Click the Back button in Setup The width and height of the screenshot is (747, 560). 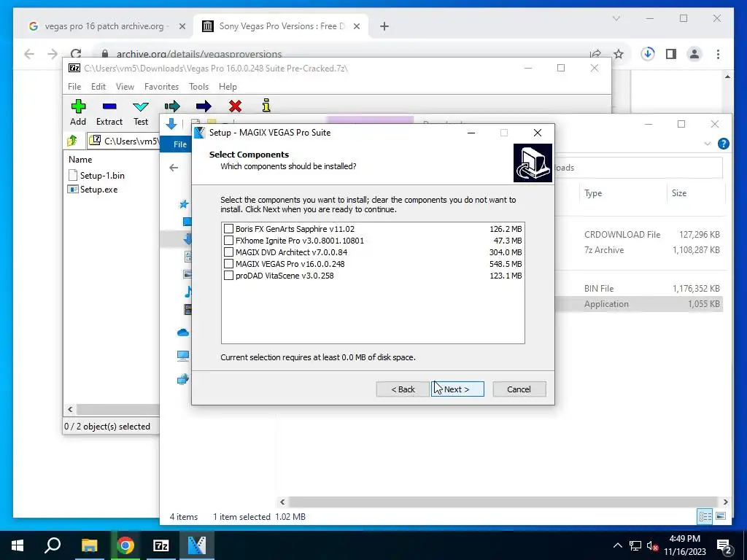tap(403, 389)
